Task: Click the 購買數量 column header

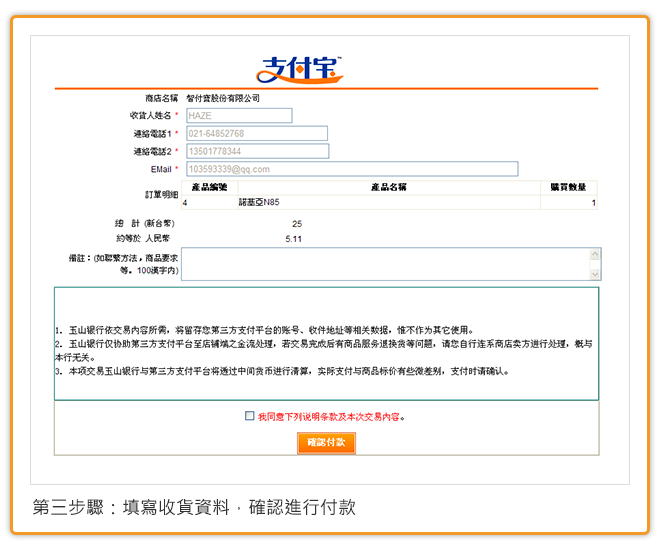Action: [569, 187]
